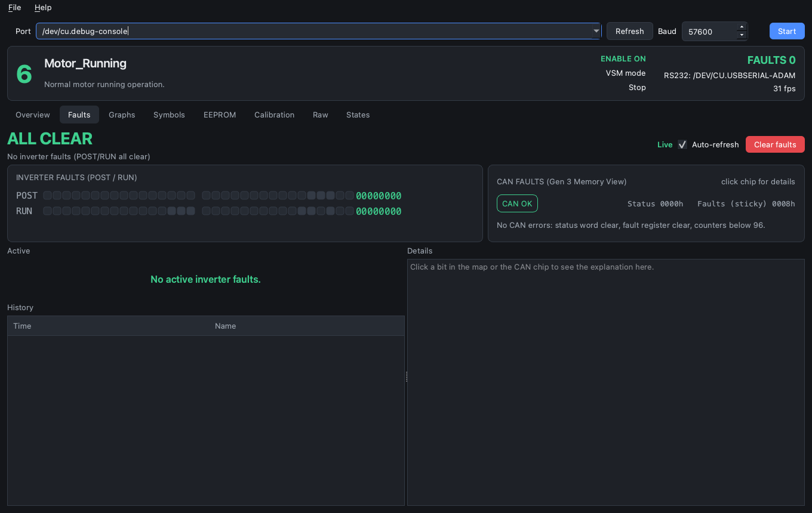The image size is (812, 513).
Task: Click inside the Details explanation box
Action: tap(606, 382)
